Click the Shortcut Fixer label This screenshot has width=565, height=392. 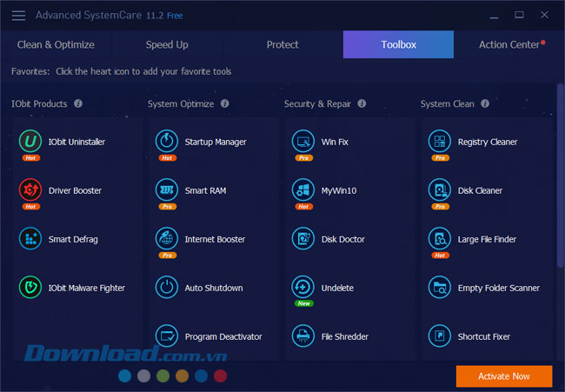[x=484, y=336]
